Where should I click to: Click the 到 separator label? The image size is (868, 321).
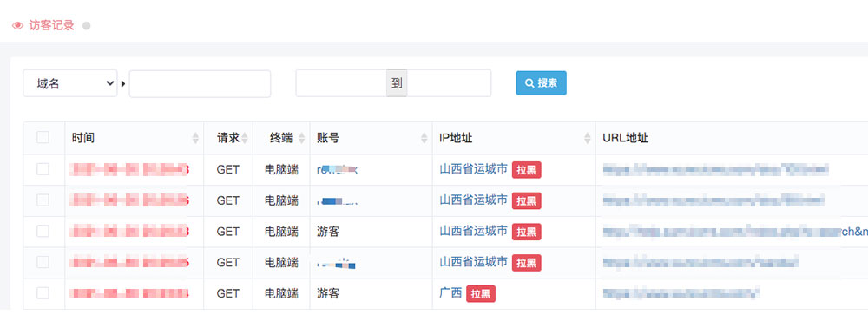(x=397, y=83)
